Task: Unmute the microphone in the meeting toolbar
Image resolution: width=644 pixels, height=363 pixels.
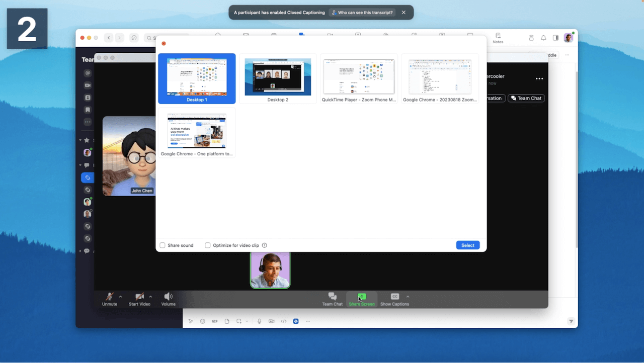Action: [x=109, y=298]
